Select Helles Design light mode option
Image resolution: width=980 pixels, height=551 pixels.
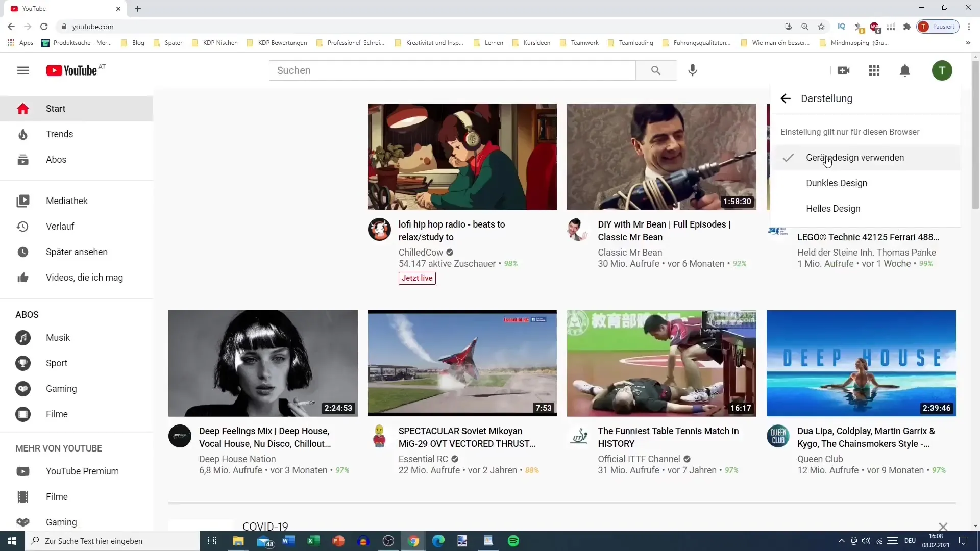click(834, 208)
